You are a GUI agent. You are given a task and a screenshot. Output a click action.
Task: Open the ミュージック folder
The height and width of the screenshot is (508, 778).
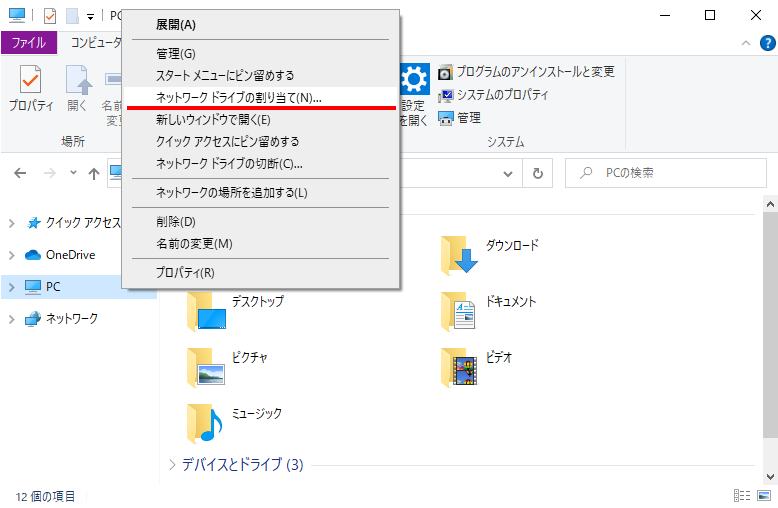coord(206,423)
